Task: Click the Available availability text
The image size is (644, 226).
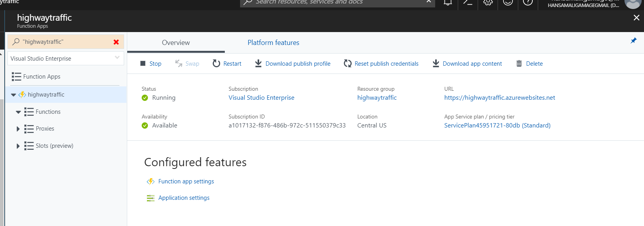Action: (165, 126)
